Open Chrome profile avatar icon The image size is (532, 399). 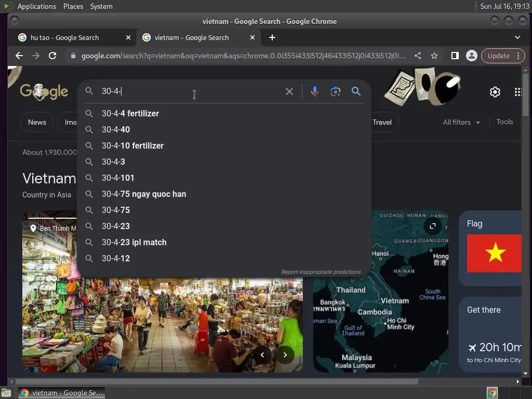click(x=472, y=56)
